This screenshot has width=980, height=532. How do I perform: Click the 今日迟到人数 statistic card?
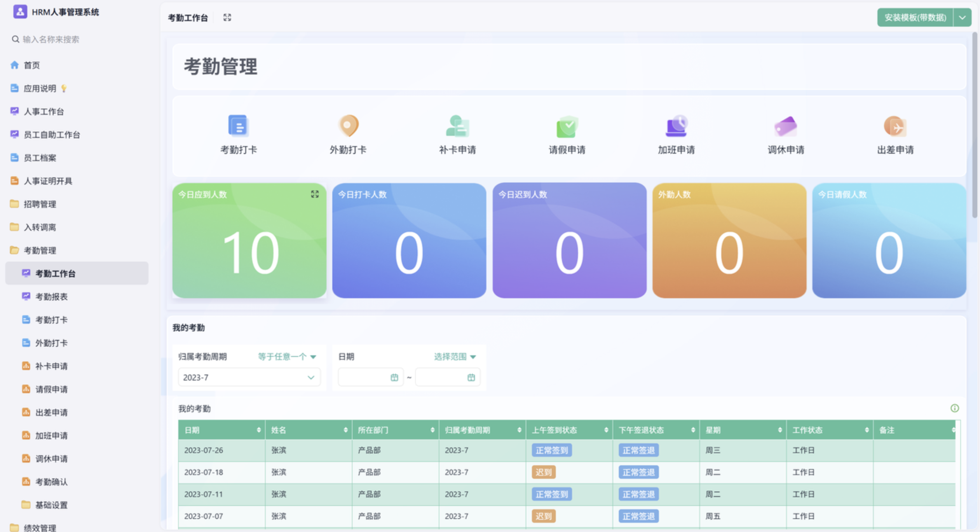(570, 240)
